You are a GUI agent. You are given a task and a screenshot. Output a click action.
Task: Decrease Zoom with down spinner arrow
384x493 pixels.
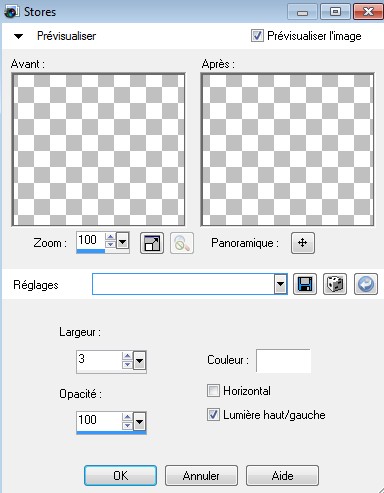pos(110,244)
